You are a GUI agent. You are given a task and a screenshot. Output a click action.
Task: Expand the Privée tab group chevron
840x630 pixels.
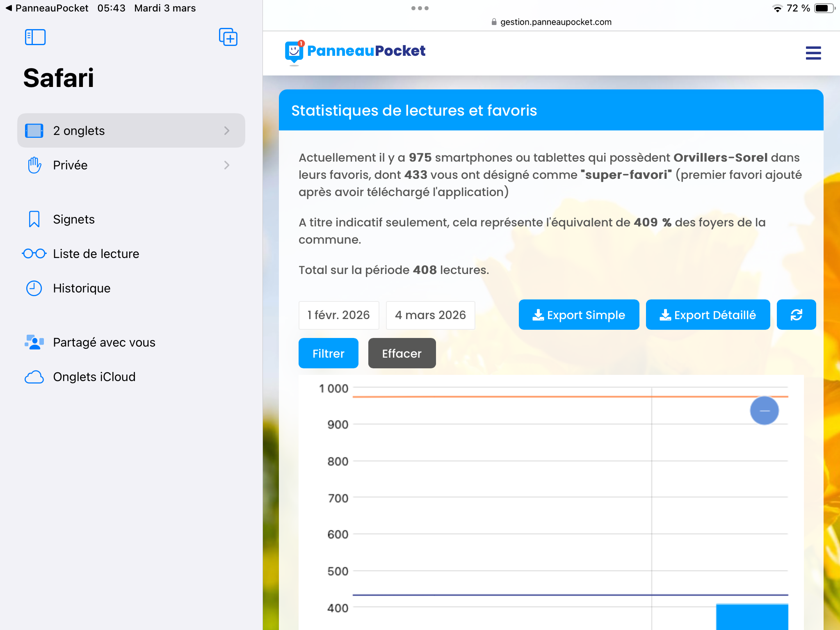227,165
